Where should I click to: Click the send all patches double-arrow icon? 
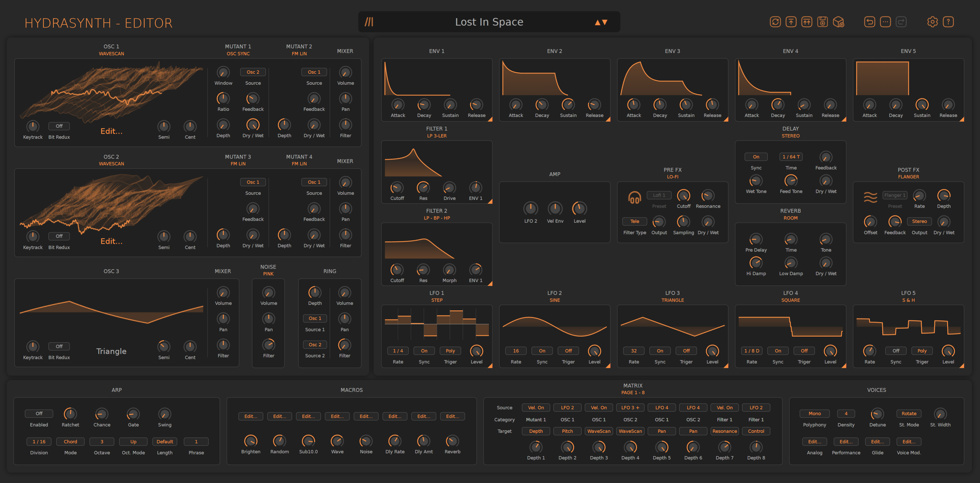pos(807,22)
